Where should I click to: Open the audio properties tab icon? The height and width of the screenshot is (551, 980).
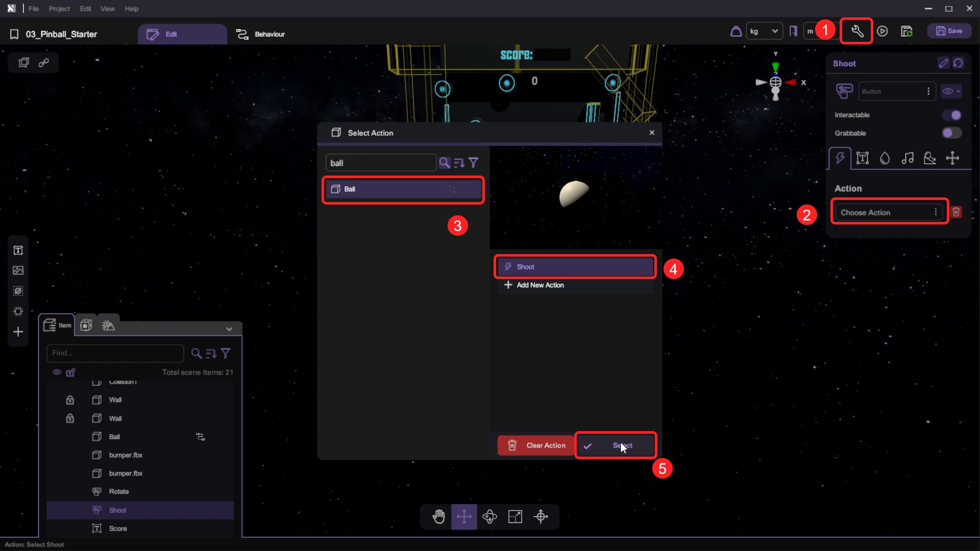click(x=908, y=158)
